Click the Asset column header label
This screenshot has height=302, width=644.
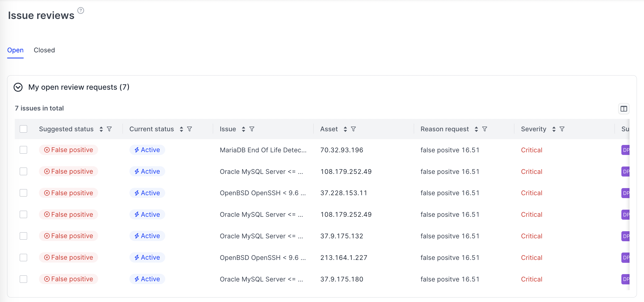329,129
